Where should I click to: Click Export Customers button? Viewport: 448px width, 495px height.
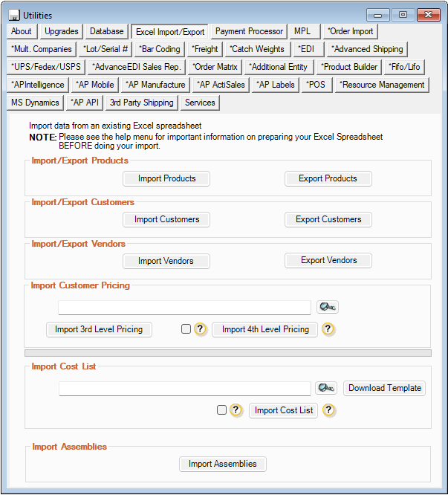(x=328, y=219)
